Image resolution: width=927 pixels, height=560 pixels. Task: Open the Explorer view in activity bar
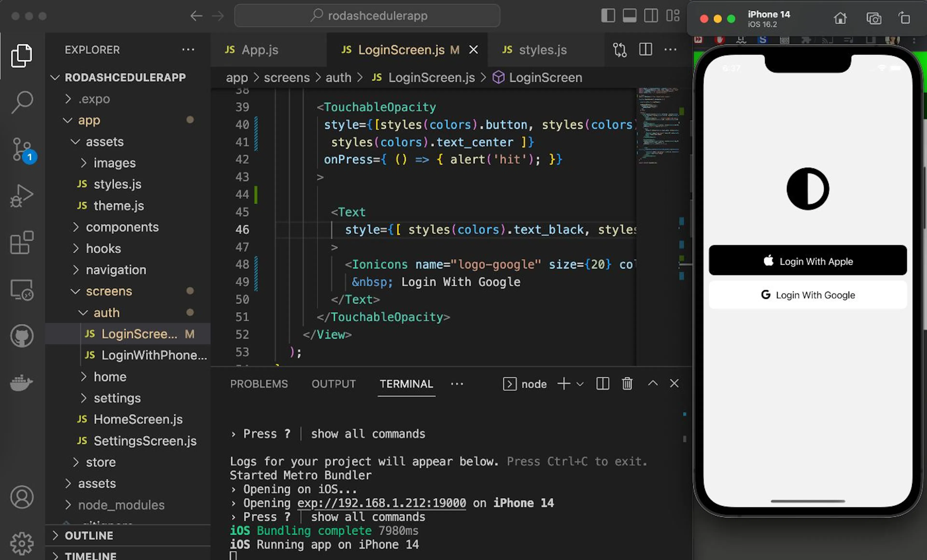21,55
